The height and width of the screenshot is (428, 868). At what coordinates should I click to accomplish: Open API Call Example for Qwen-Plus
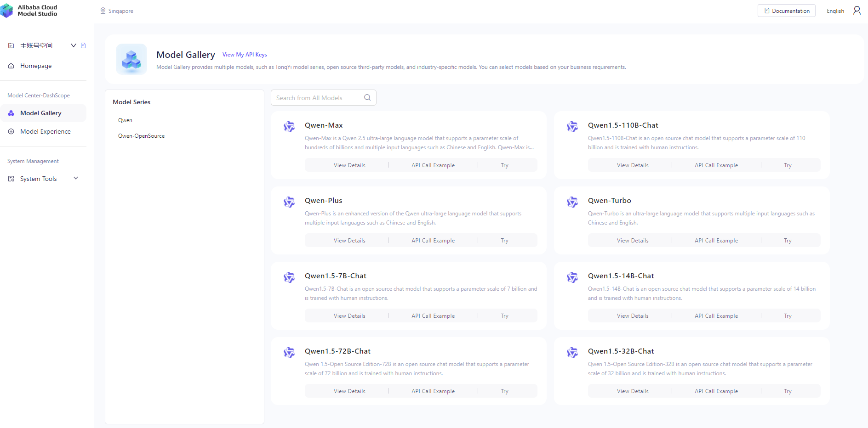click(x=433, y=241)
